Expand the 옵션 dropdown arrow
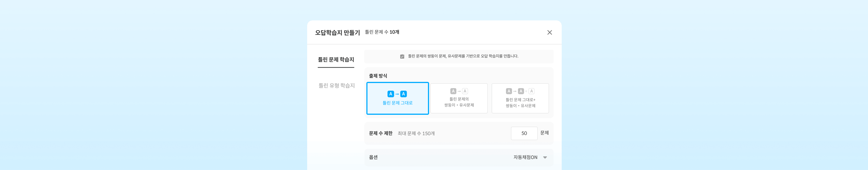This screenshot has height=170, width=868. [545, 158]
